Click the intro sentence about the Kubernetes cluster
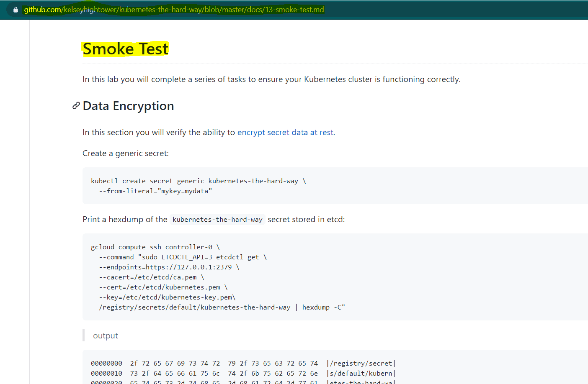588x384 pixels. [271, 79]
